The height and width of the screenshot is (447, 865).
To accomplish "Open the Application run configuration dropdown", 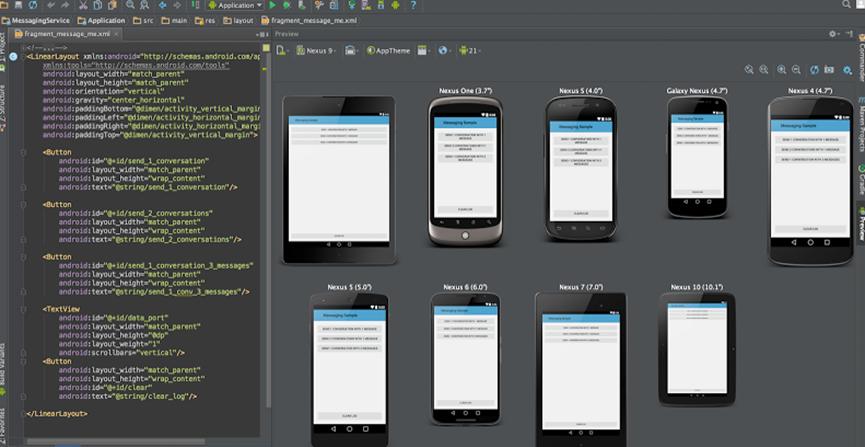I will click(x=233, y=5).
